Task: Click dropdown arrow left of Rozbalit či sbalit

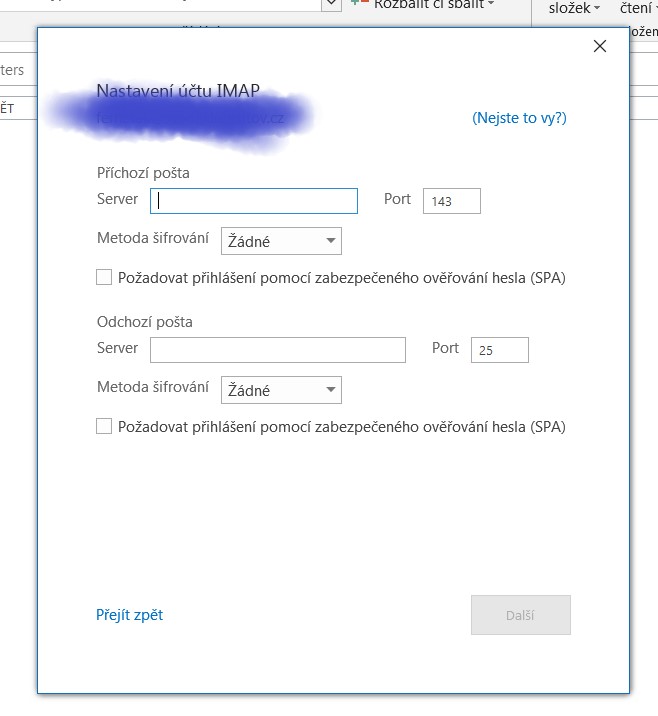Action: [331, 5]
